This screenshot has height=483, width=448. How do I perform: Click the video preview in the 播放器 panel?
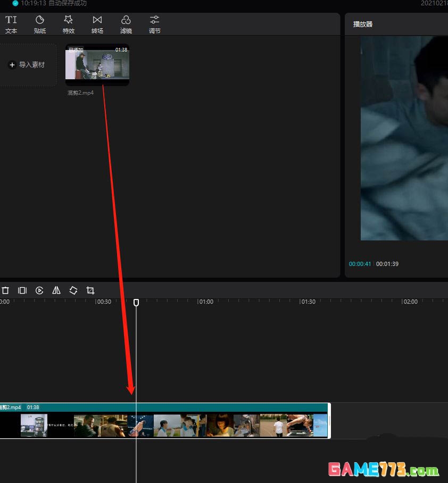pos(404,138)
